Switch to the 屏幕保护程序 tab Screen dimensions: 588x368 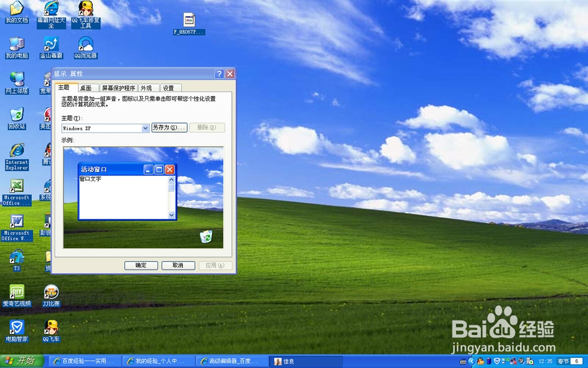pyautogui.click(x=118, y=88)
